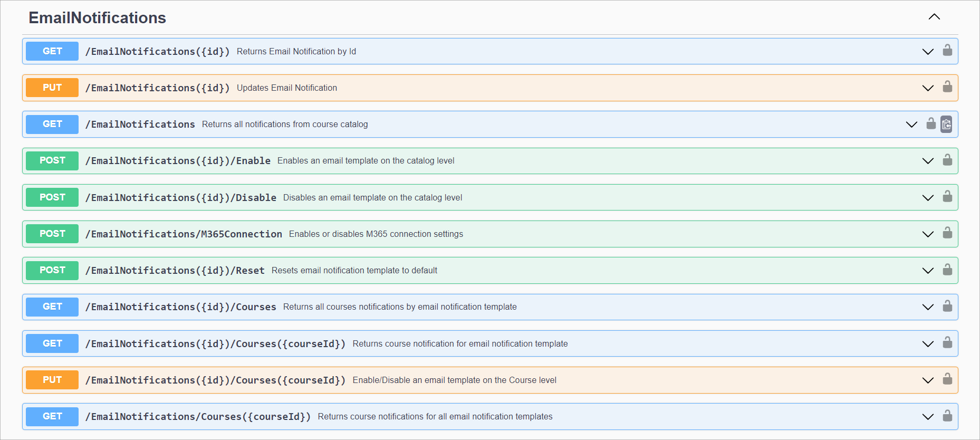Expand the GET Returns Email Notification by Id chevron
Image resolution: width=980 pixels, height=440 pixels.
pos(928,52)
